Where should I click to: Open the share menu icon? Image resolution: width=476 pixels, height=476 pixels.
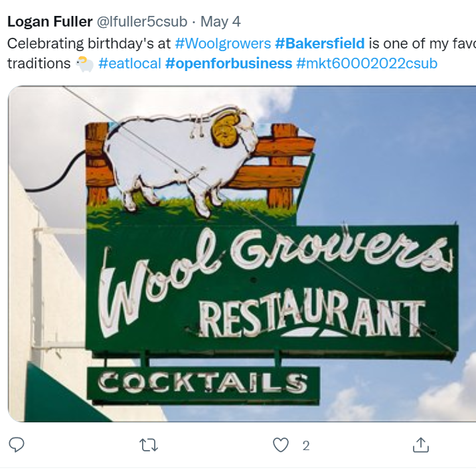(x=420, y=445)
